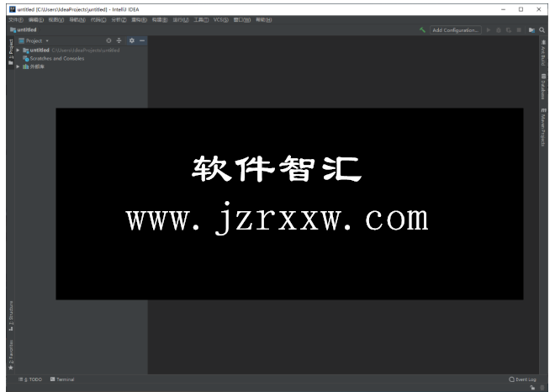
Task: Click the lock read-only icon in status bar
Action: click(x=532, y=388)
